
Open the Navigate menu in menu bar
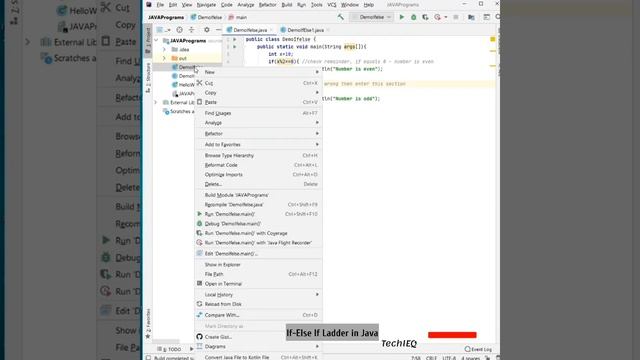coord(206,5)
